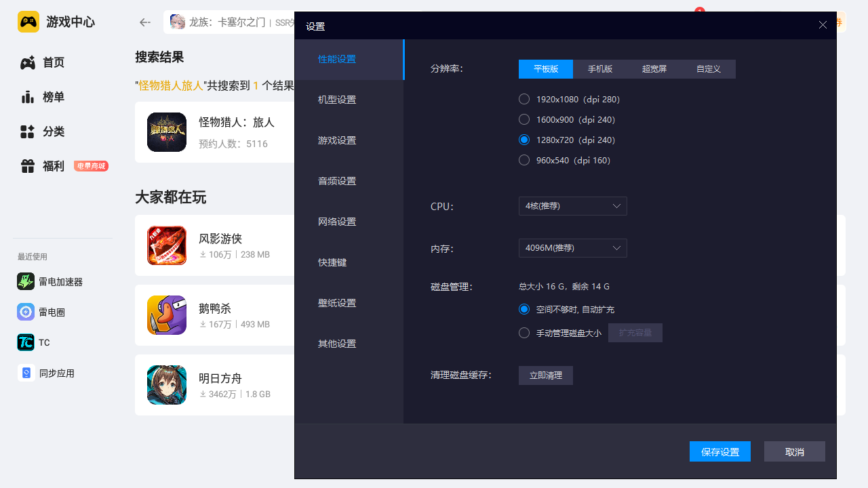Image resolution: width=868 pixels, height=488 pixels.
Task: Open the 怪物猎人：旅人 game thumbnail
Action: [167, 132]
